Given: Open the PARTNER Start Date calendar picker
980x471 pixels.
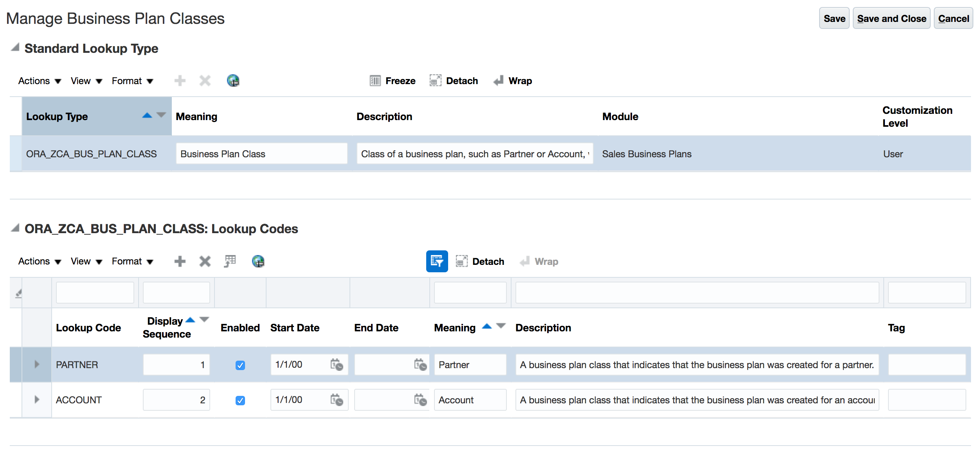Looking at the screenshot, I should 337,365.
